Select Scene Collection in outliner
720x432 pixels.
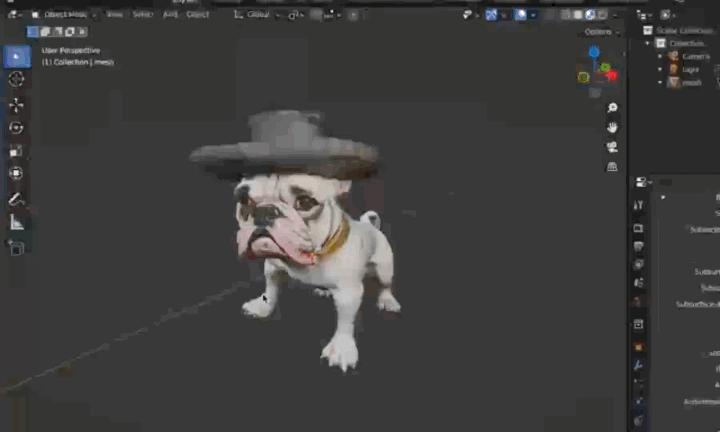click(x=684, y=30)
